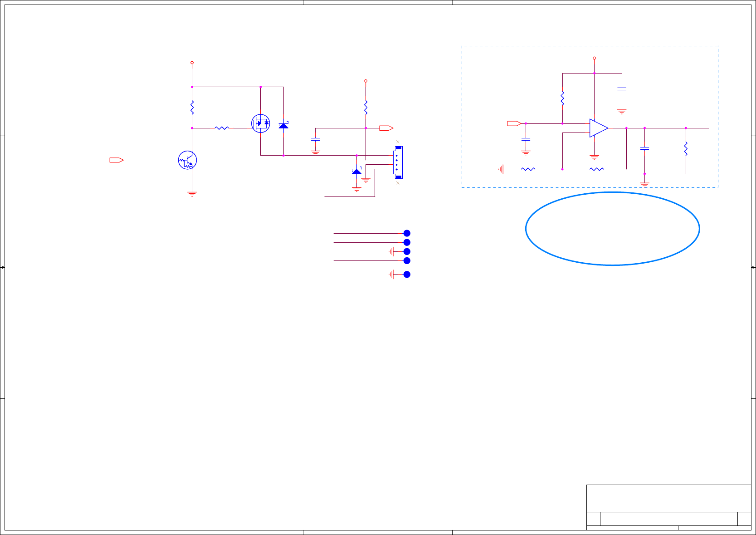Click the topmost blue test point

[x=407, y=233]
